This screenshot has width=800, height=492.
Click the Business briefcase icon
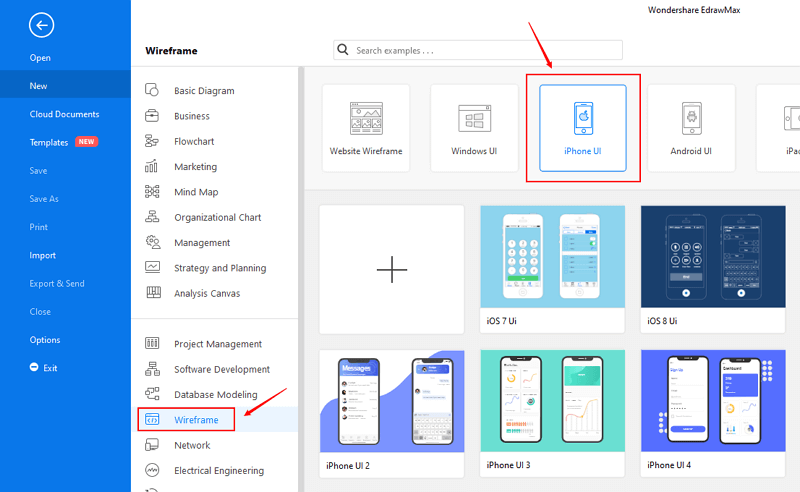(x=152, y=116)
